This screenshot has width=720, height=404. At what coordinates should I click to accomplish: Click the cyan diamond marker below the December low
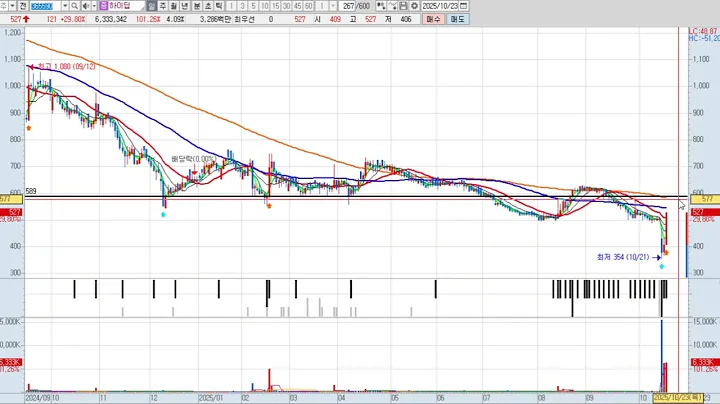(163, 214)
